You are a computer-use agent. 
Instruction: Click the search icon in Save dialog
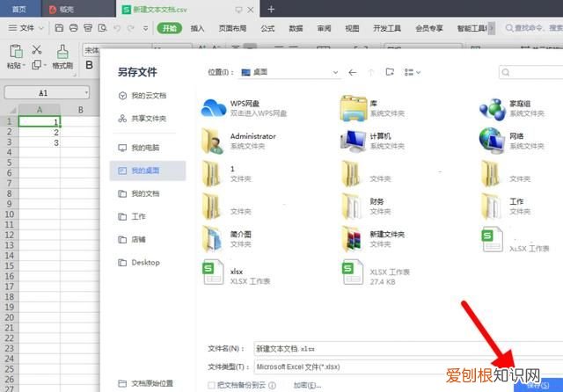point(506,72)
